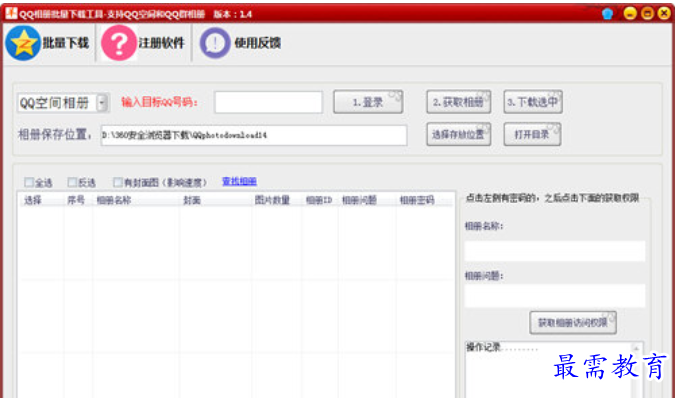Expand the QQ空间相册 dropdown
Screen dimensions: 675x398
(x=102, y=103)
